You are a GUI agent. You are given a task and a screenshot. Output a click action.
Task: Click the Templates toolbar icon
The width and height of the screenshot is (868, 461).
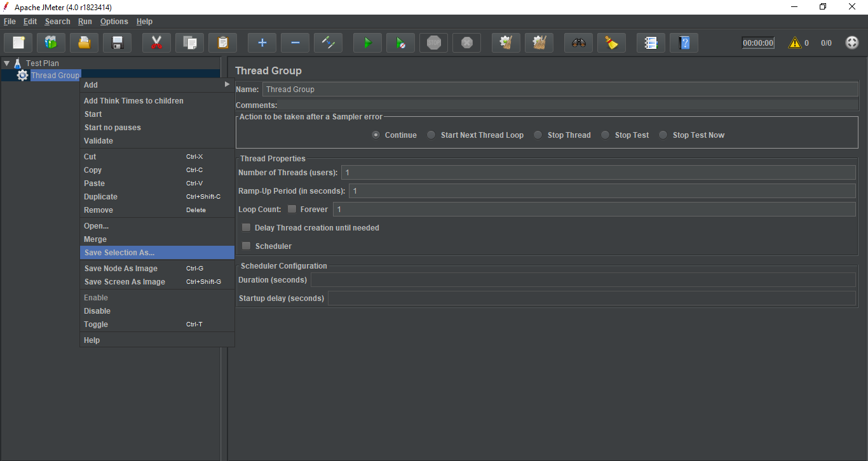point(51,43)
